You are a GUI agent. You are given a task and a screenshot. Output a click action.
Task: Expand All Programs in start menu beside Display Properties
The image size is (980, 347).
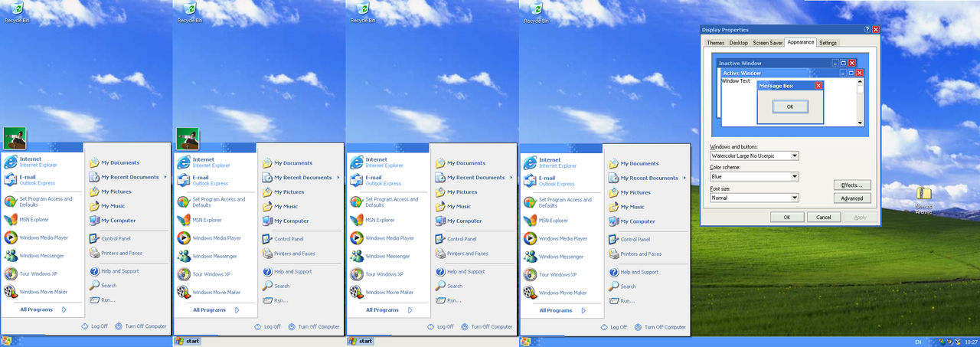pos(562,310)
